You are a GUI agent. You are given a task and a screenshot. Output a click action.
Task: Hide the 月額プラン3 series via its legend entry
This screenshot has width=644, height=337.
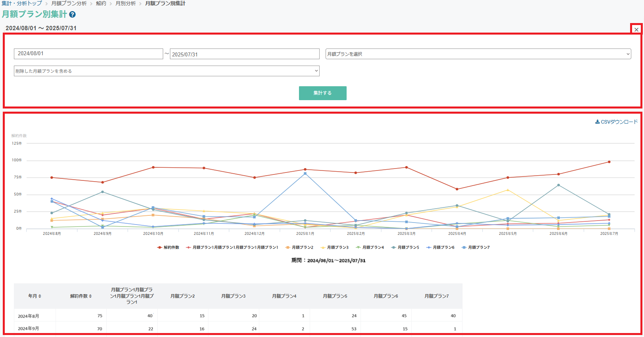(x=335, y=248)
